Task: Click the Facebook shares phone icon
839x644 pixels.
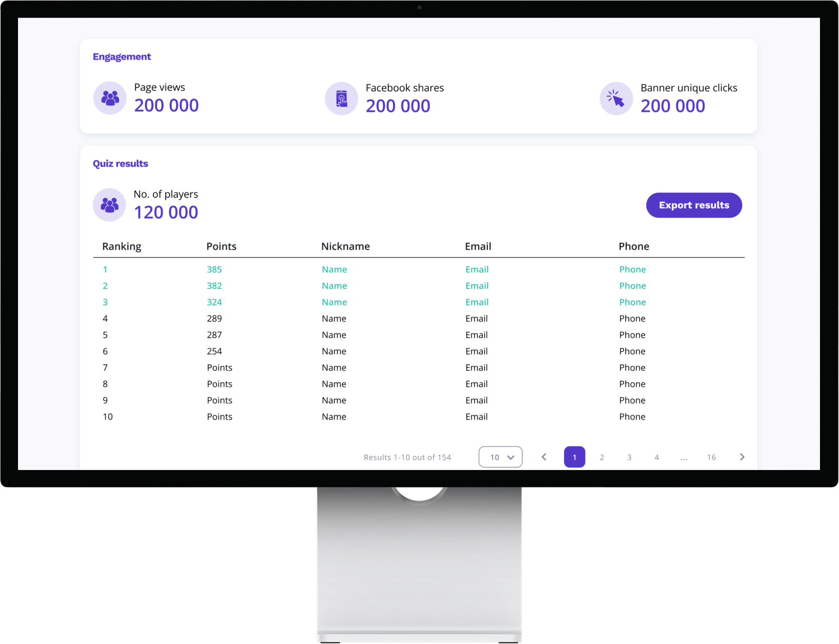Action: point(341,98)
